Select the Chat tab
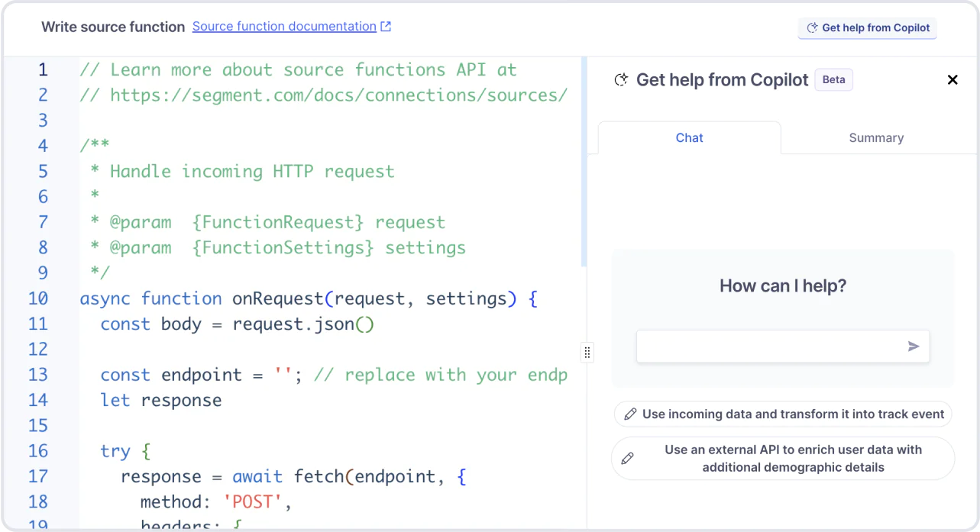Viewport: 980px width, 532px height. click(689, 137)
